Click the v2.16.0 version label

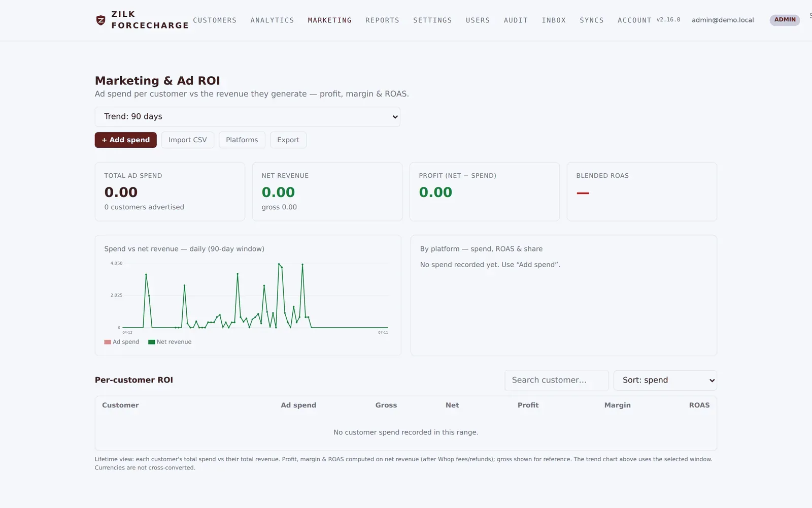668,20
